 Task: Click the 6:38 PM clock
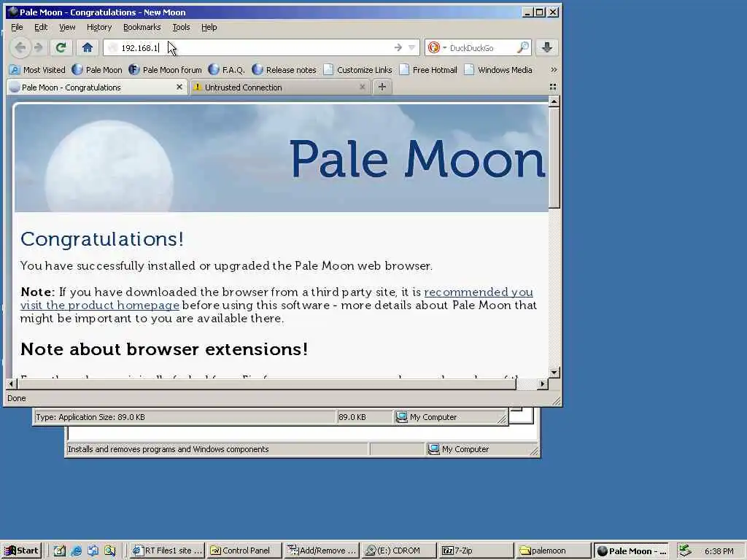click(719, 551)
